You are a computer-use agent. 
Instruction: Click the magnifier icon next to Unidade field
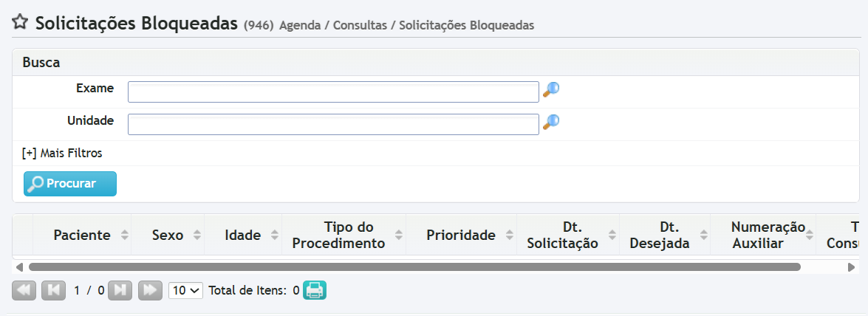click(x=551, y=122)
